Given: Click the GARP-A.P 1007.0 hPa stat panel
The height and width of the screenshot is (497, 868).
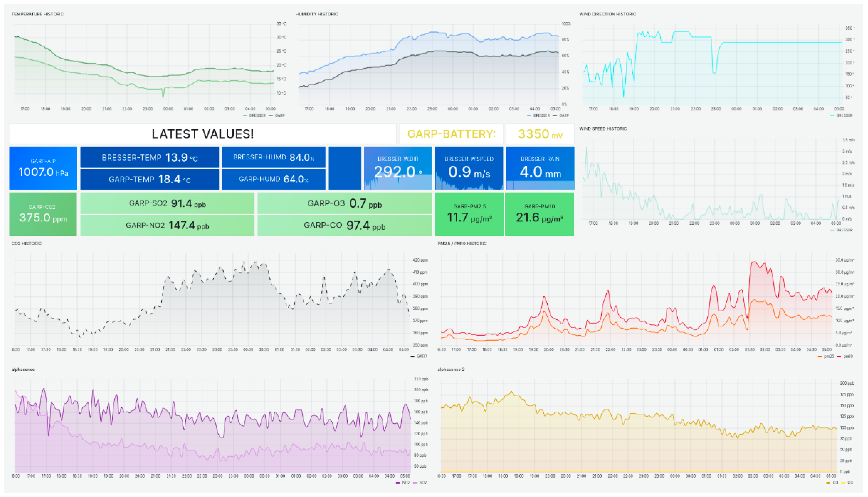Looking at the screenshot, I should tap(43, 168).
